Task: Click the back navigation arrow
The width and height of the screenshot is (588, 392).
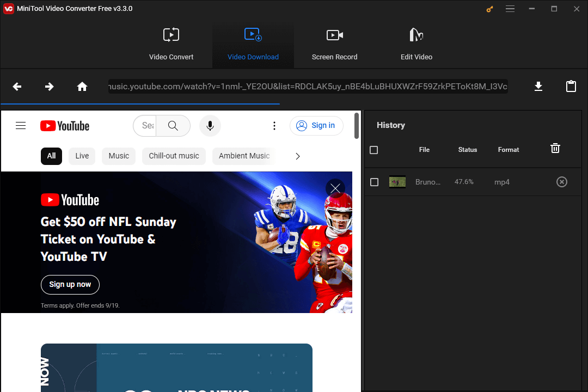Action: point(17,87)
